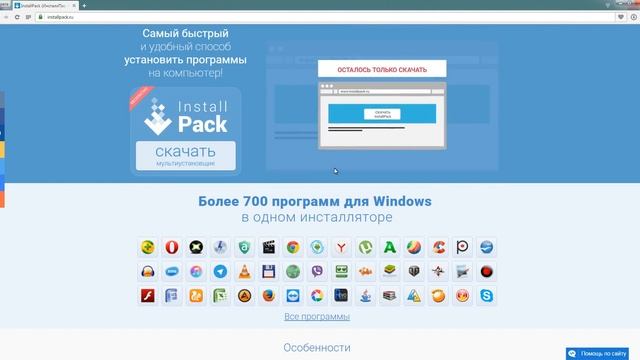This screenshot has height=360, width=640.
Task: Click the big Скачать download button
Action: (x=186, y=156)
